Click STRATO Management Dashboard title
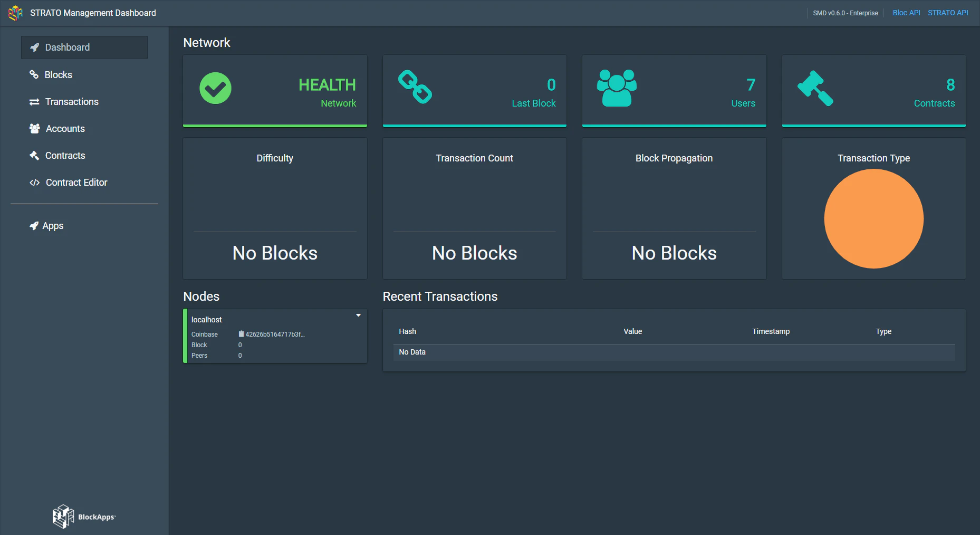 [x=93, y=13]
